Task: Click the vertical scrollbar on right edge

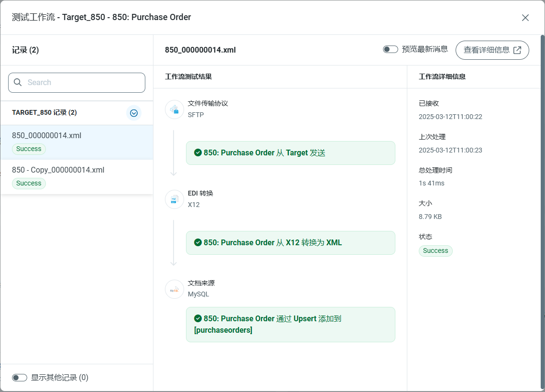Action: click(x=542, y=210)
